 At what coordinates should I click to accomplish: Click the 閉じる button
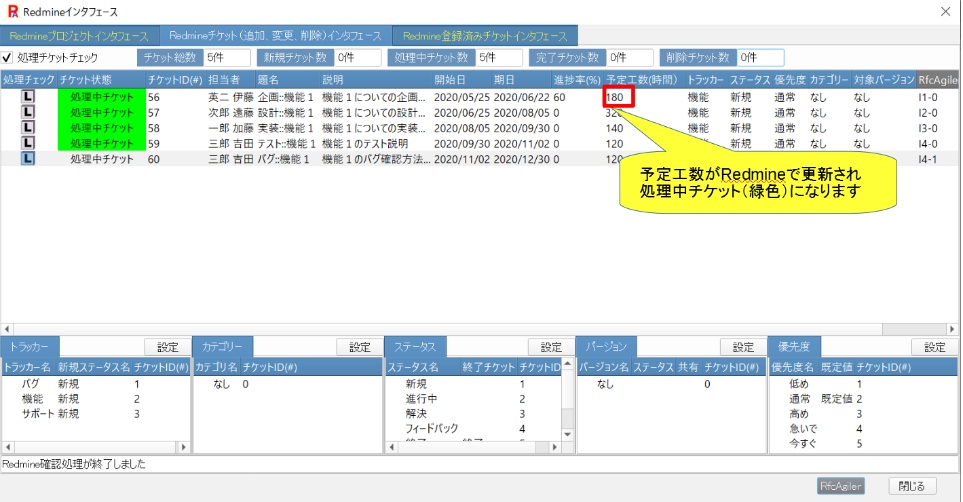(x=911, y=486)
